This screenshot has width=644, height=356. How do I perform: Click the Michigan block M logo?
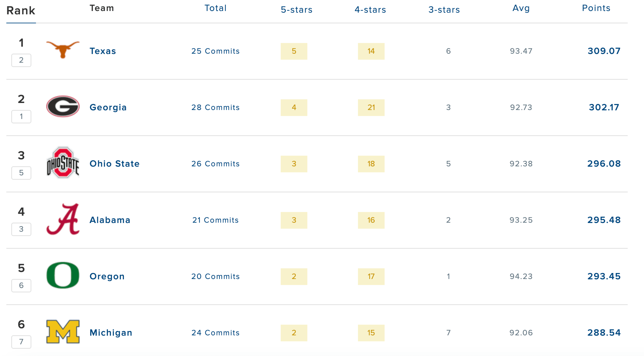point(63,332)
